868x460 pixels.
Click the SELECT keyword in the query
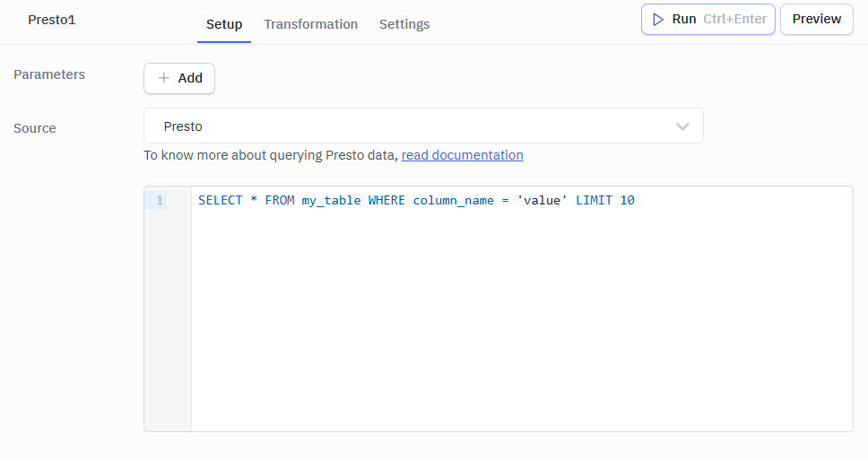coord(221,200)
